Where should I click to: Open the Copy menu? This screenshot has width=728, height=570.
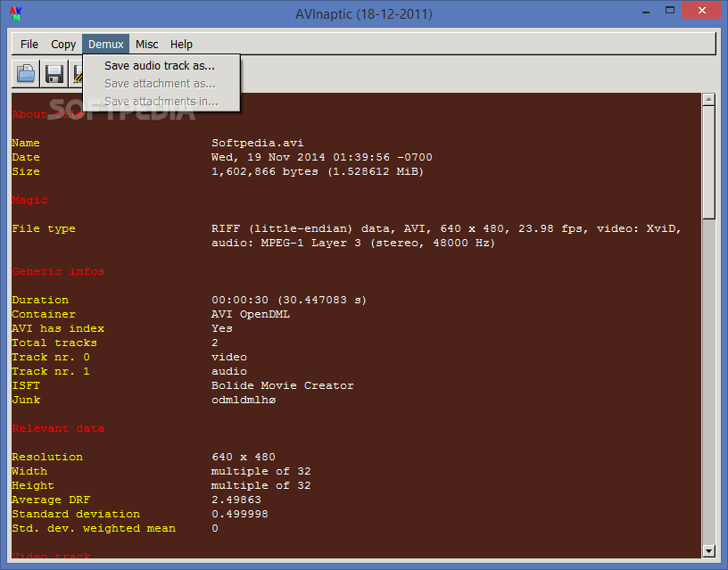(x=63, y=44)
